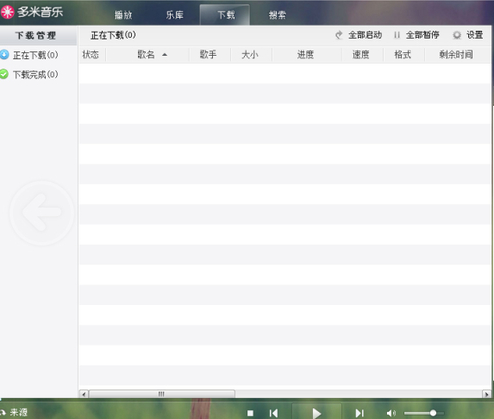Image resolution: width=494 pixels, height=419 pixels.
Task: Click the large back arrow circle
Action: click(x=42, y=212)
